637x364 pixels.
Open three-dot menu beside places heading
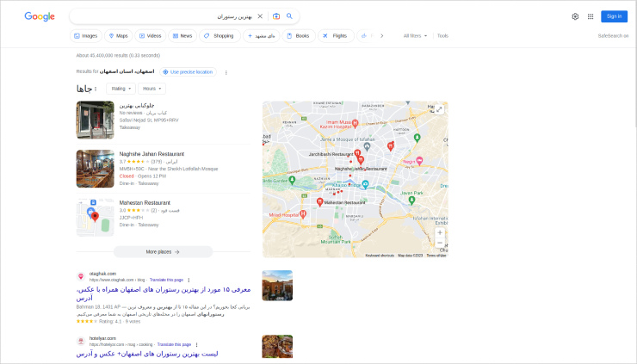pos(96,89)
